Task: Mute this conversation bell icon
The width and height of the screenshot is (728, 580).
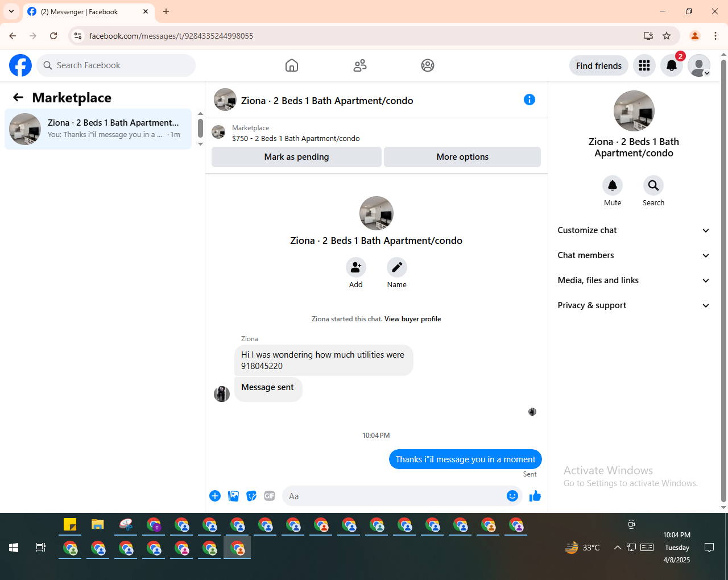Action: coord(613,185)
